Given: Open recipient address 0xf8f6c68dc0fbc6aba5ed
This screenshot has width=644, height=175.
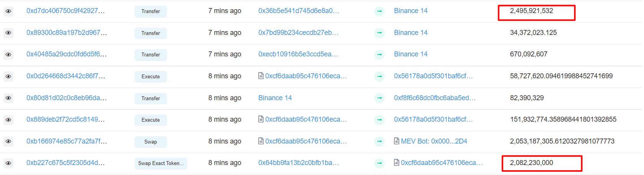Looking at the screenshot, I should [x=435, y=98].
